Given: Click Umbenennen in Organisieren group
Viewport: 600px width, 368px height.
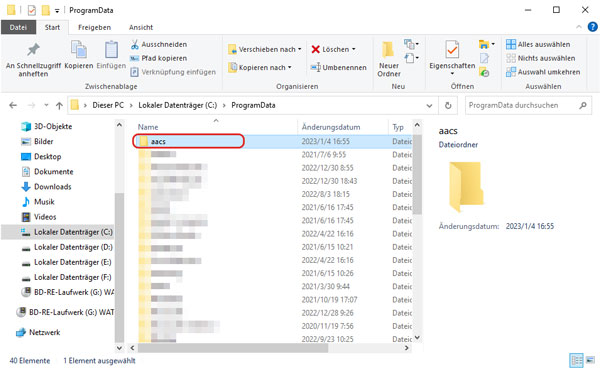Looking at the screenshot, I should (x=338, y=67).
